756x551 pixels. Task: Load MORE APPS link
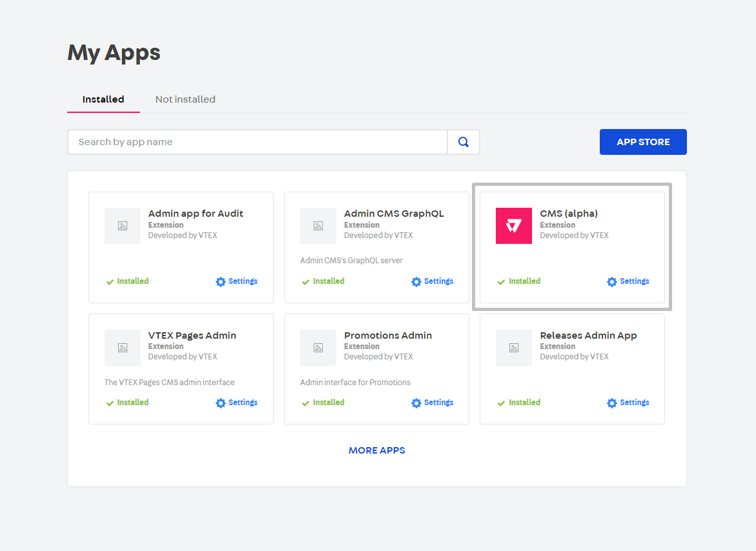(377, 450)
